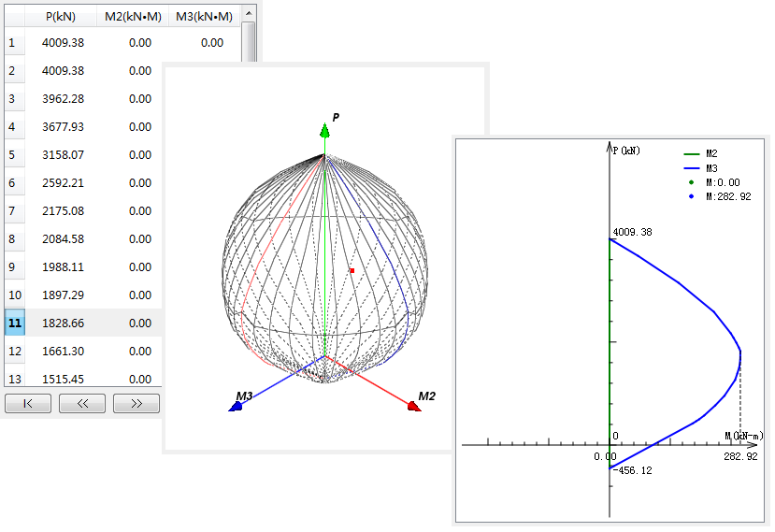Select row 11 header in table

point(15,324)
